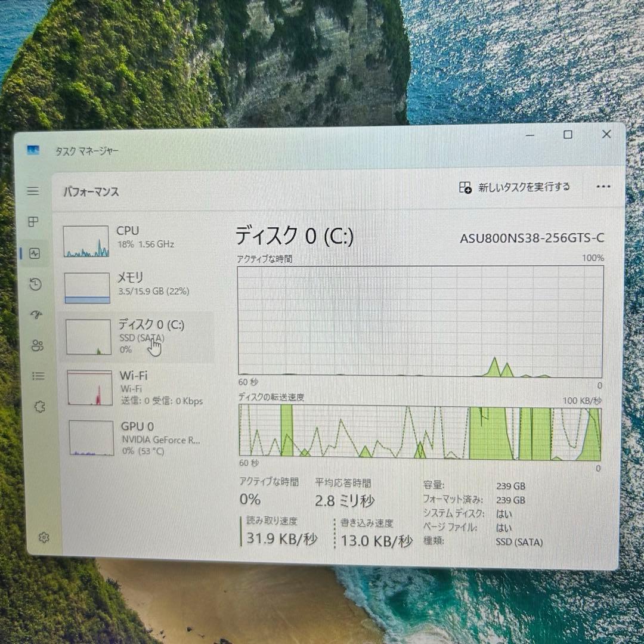
Task: Open the Processes page in Task Manager
Action: point(33,222)
